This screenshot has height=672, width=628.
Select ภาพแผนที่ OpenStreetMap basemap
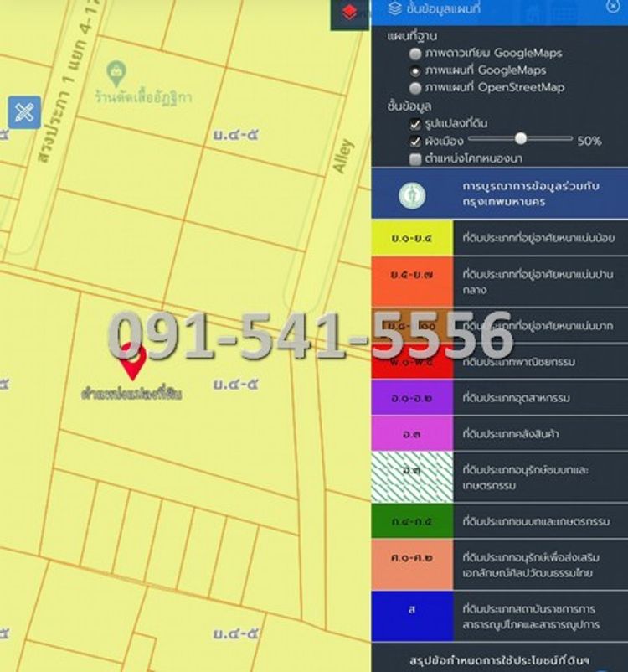(415, 87)
